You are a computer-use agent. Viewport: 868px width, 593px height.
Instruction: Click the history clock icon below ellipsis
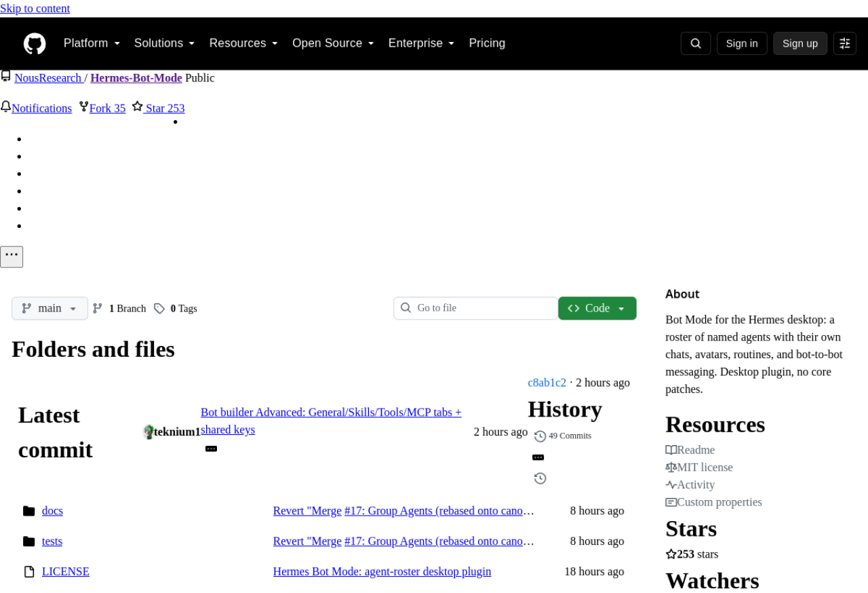[x=540, y=478]
